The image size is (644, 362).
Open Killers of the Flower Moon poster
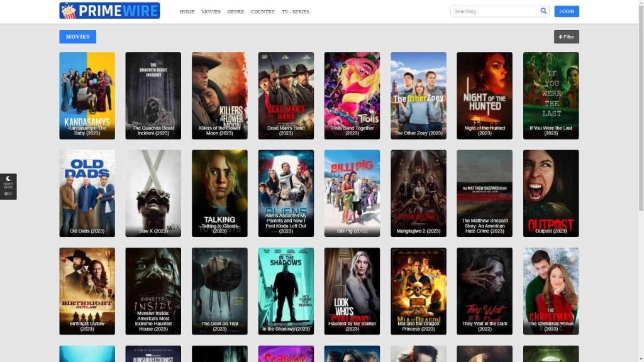(219, 94)
